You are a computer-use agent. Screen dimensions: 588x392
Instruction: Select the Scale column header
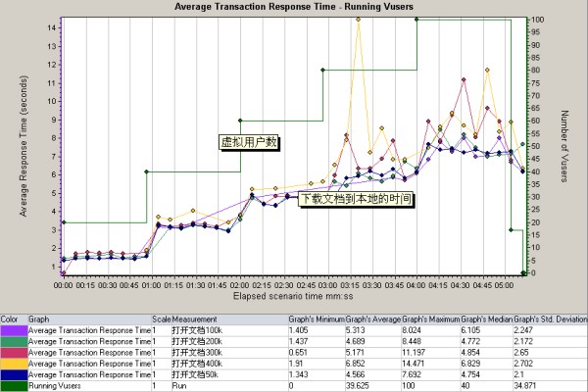click(x=162, y=319)
